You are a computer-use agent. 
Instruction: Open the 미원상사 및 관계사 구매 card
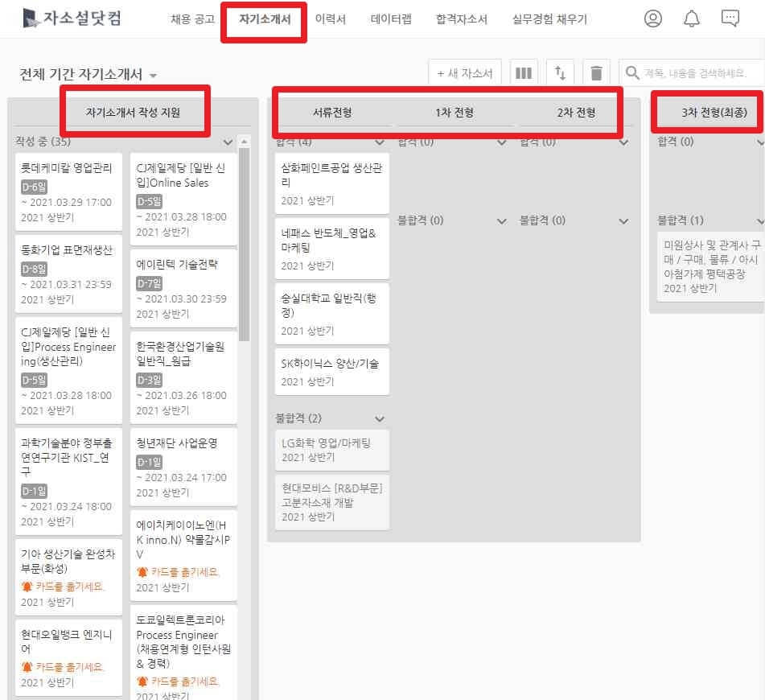[711, 266]
